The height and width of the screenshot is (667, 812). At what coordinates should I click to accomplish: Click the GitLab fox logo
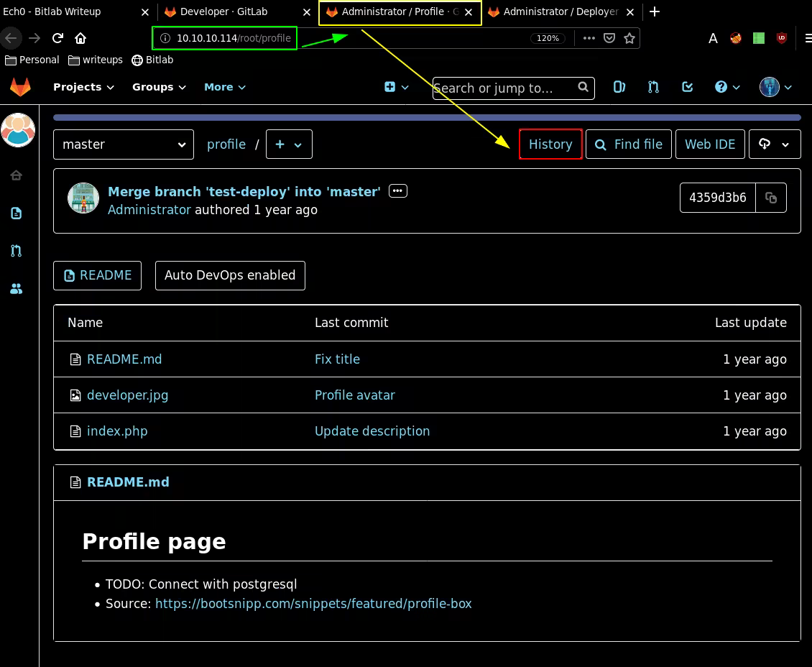pyautogui.click(x=20, y=87)
